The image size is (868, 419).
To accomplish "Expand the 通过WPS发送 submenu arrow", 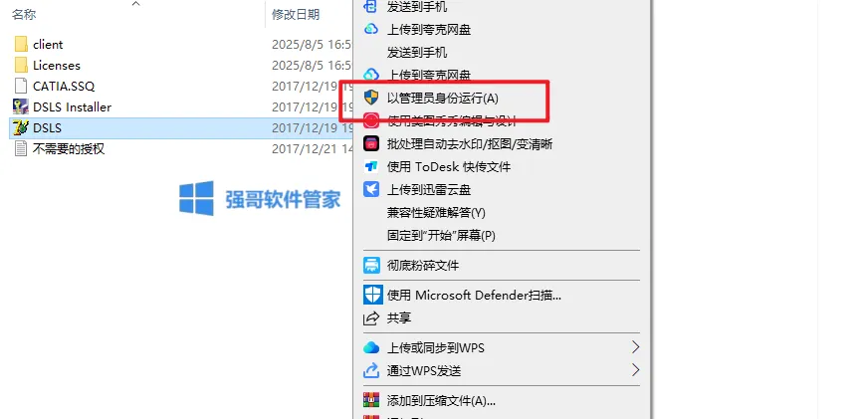I will coord(635,370).
